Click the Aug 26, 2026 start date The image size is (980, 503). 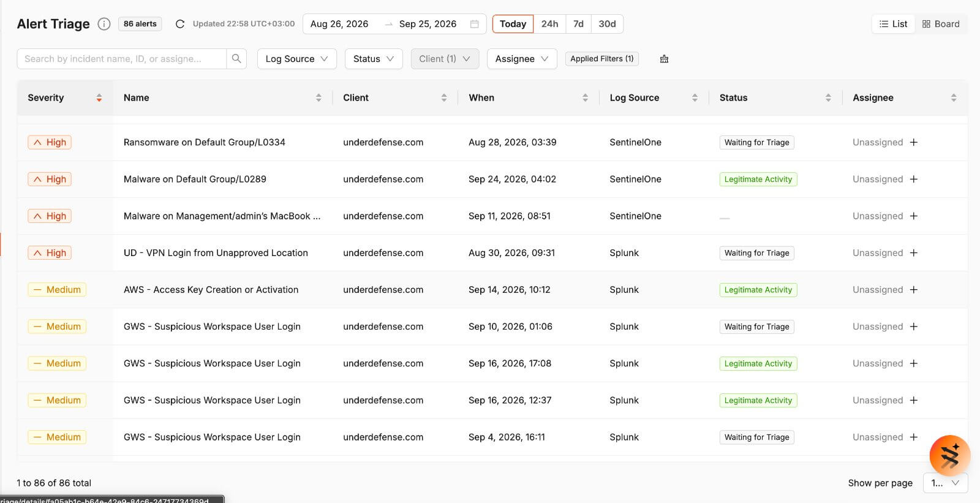[x=339, y=24]
